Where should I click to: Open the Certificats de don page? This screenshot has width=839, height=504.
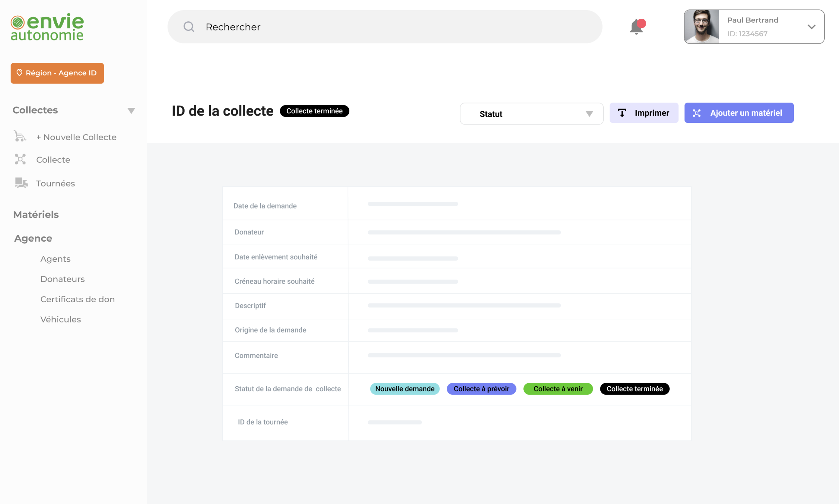tap(77, 299)
